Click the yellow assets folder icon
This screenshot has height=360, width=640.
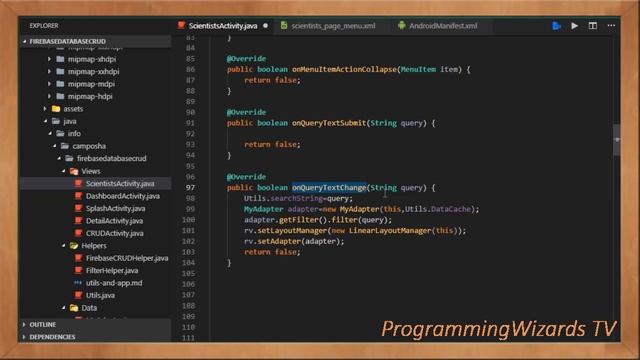tap(56, 109)
